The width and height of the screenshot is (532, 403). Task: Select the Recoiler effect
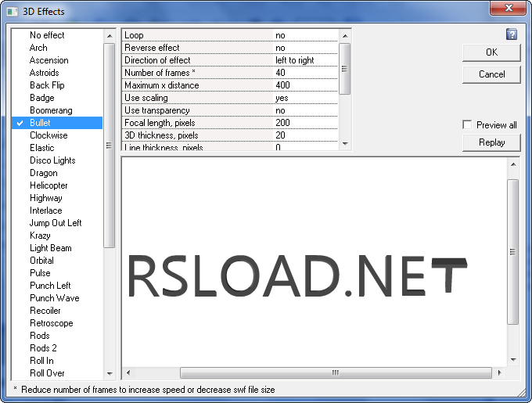click(x=57, y=311)
